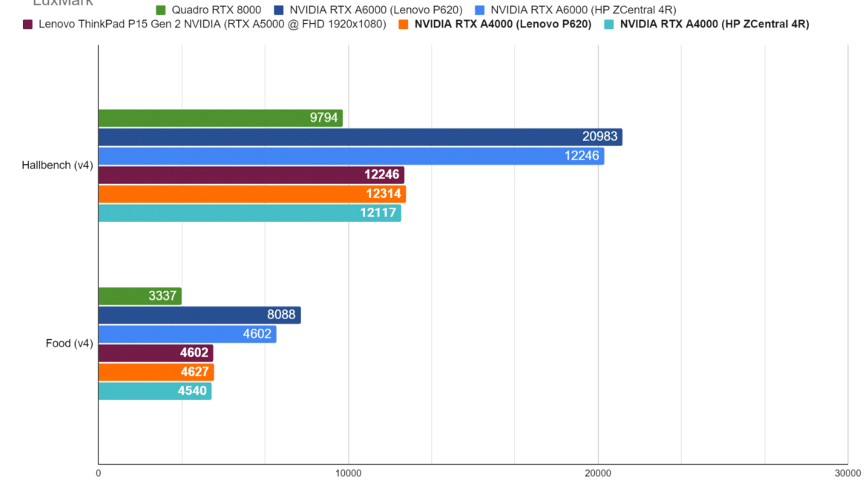Click the teal Hallbench bar showing 12117

250,213
